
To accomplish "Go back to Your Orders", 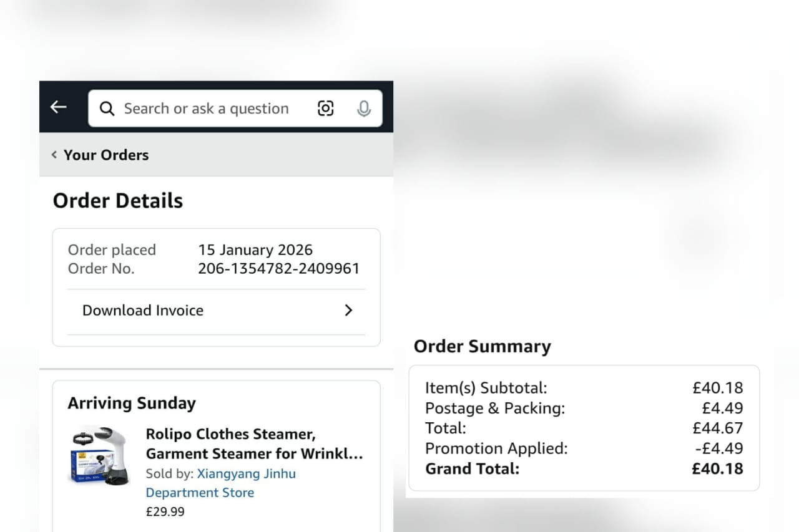I will pos(106,155).
